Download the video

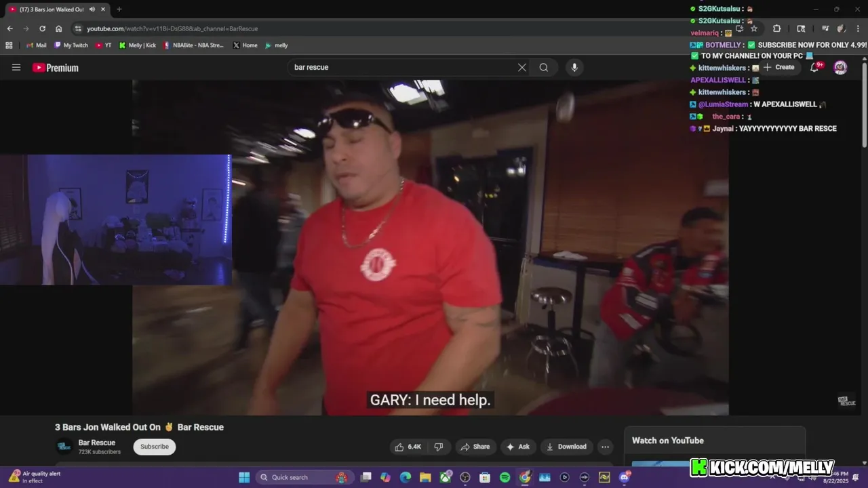tap(566, 447)
